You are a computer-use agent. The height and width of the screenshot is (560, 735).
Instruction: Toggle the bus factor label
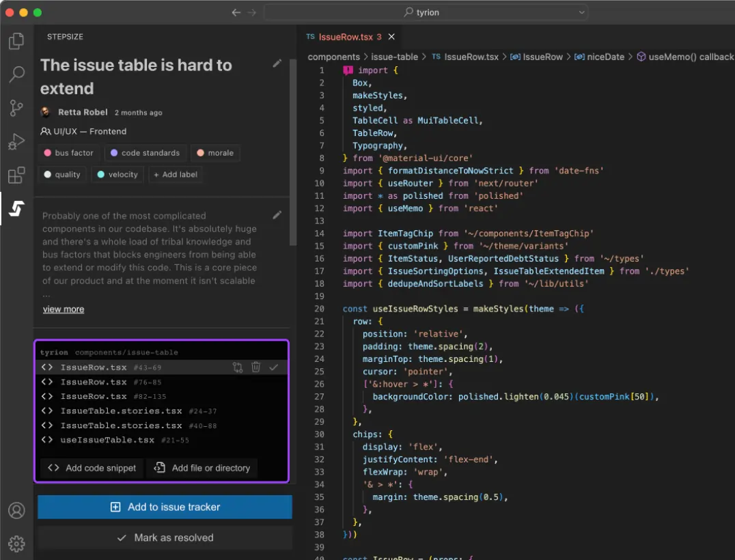pos(68,153)
